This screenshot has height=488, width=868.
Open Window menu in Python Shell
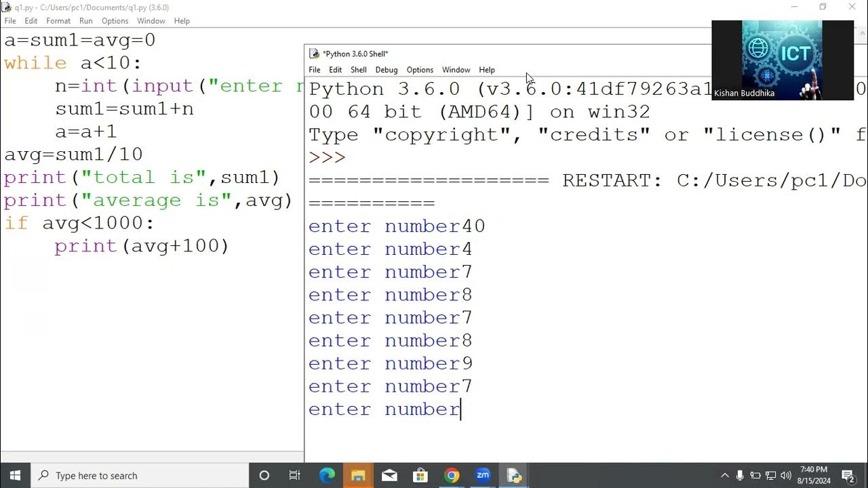[x=456, y=70]
